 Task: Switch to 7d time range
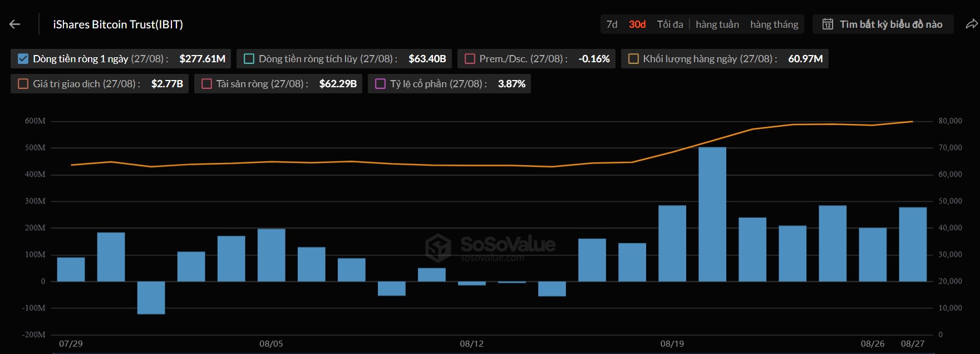coord(612,24)
